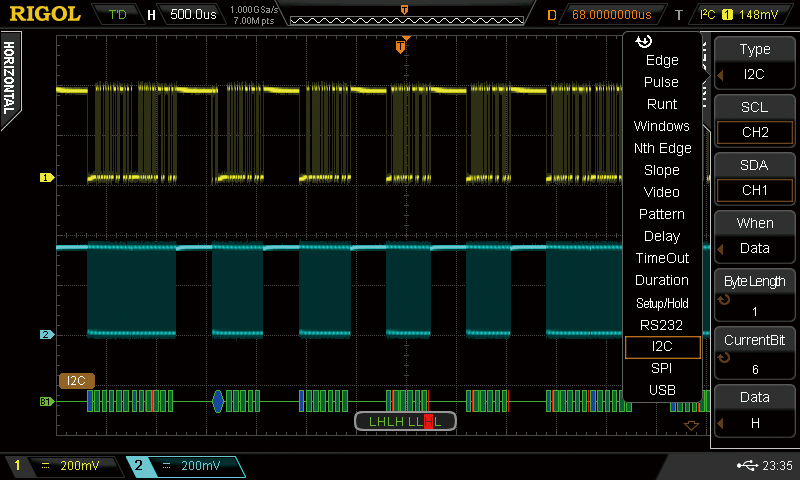Screen dimensions: 800x480
Task: Open the SCL source CH2 selector
Action: point(754,132)
